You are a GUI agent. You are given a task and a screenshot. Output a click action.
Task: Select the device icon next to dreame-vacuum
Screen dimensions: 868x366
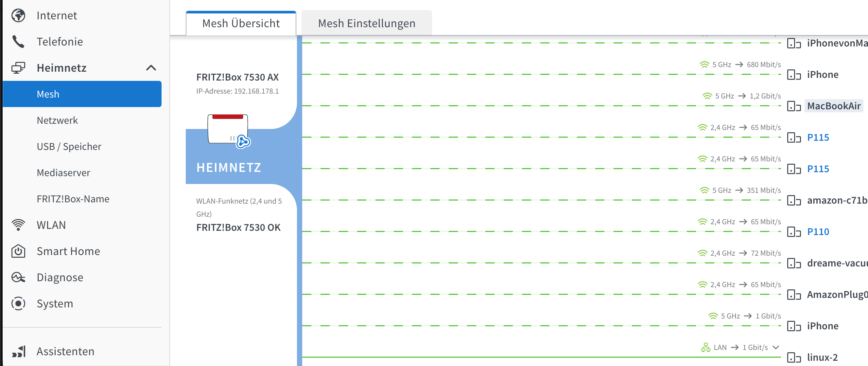(794, 264)
